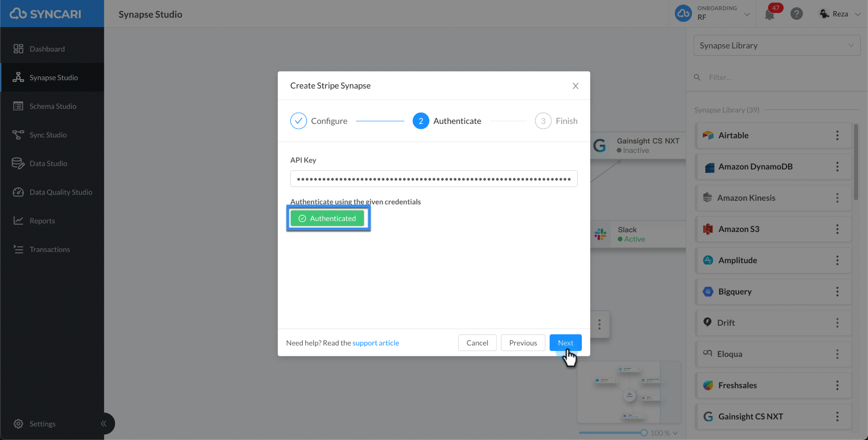Click the Synapse Library scrollbar
The width and height of the screenshot is (868, 440).
tap(856, 162)
